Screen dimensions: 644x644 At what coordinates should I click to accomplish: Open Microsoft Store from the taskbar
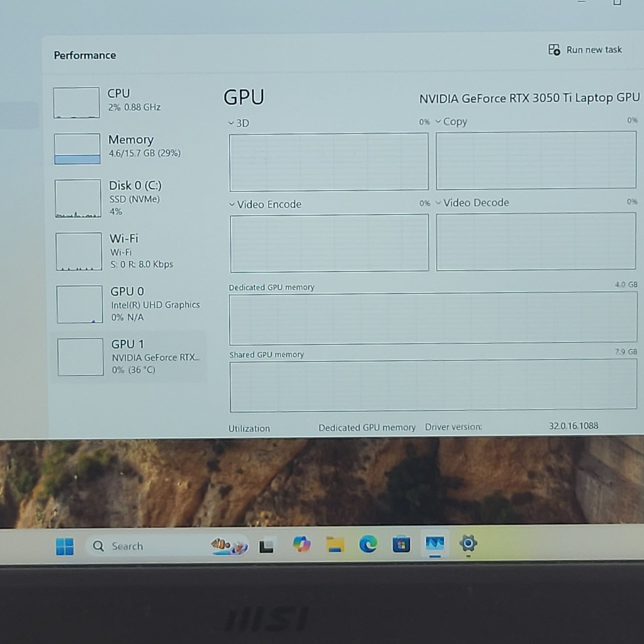click(401, 544)
